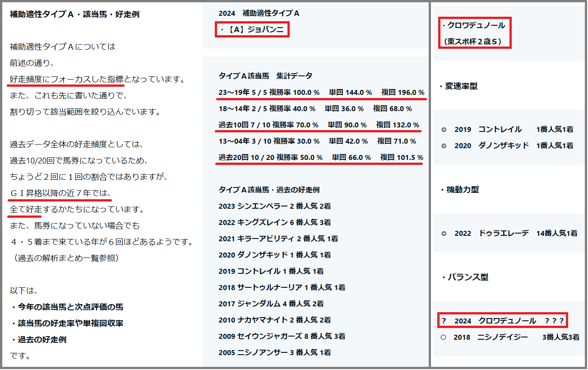Click row 2019 コントレイル 1 番人気 1着
588x370 pixels.
click(x=271, y=271)
